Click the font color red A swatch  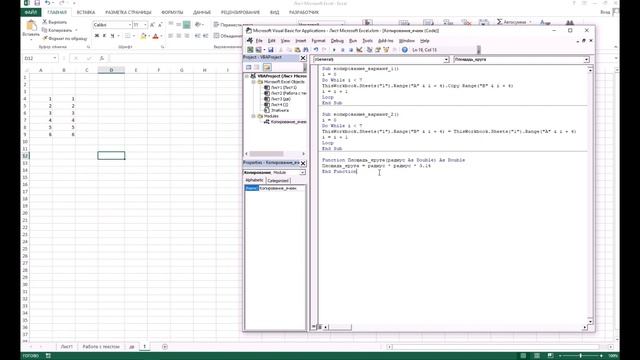pyautogui.click(x=156, y=36)
